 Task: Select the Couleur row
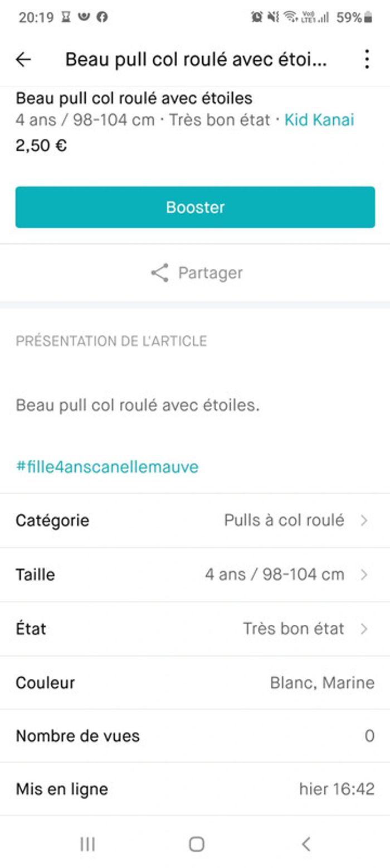195,683
